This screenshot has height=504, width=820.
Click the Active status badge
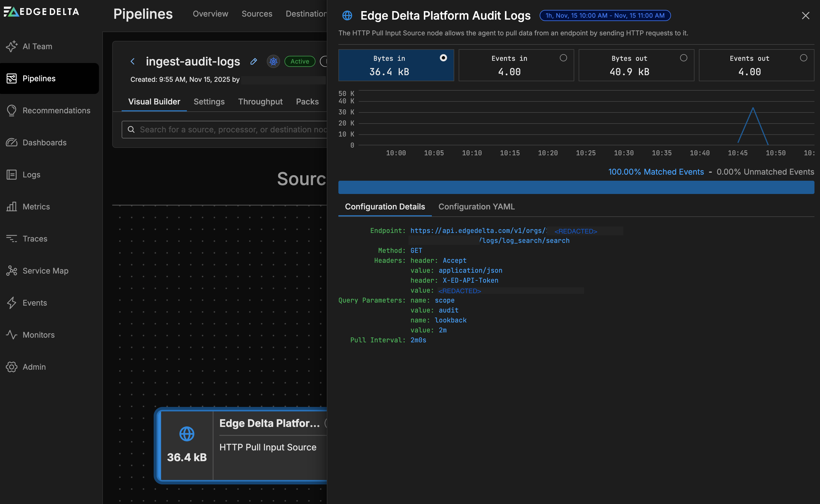point(299,61)
